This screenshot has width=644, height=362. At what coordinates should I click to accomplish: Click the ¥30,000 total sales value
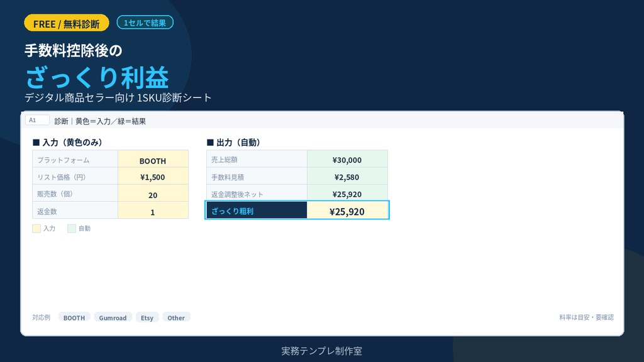click(347, 159)
